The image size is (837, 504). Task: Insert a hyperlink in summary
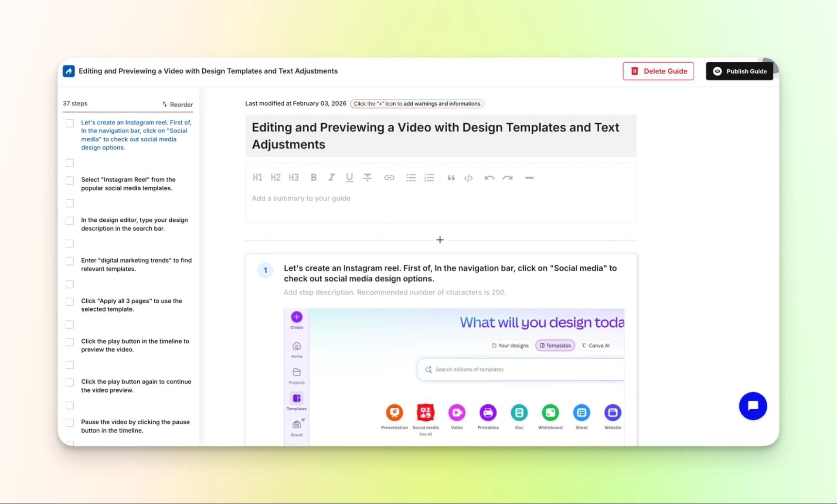(x=389, y=178)
